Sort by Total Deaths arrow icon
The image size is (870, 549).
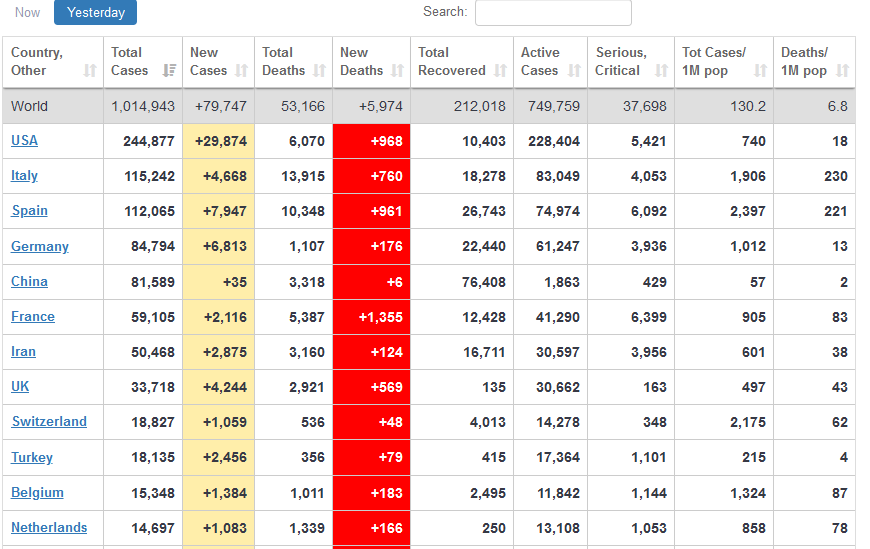[319, 71]
